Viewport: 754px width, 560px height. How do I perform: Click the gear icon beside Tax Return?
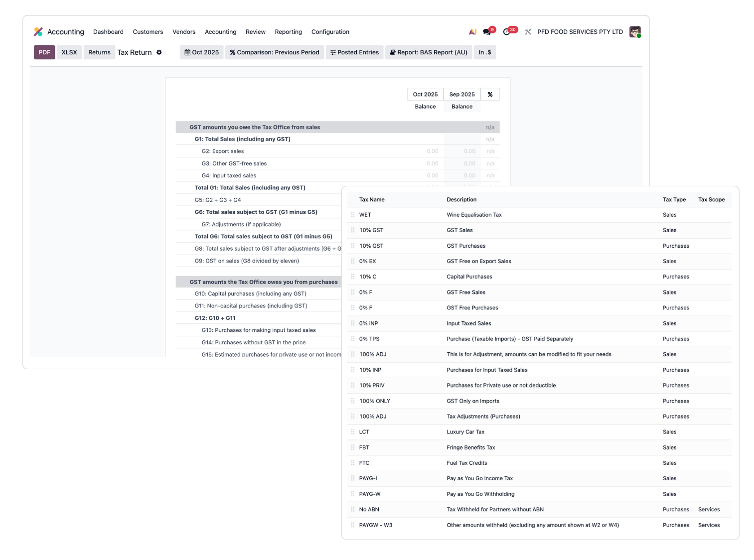coord(159,52)
